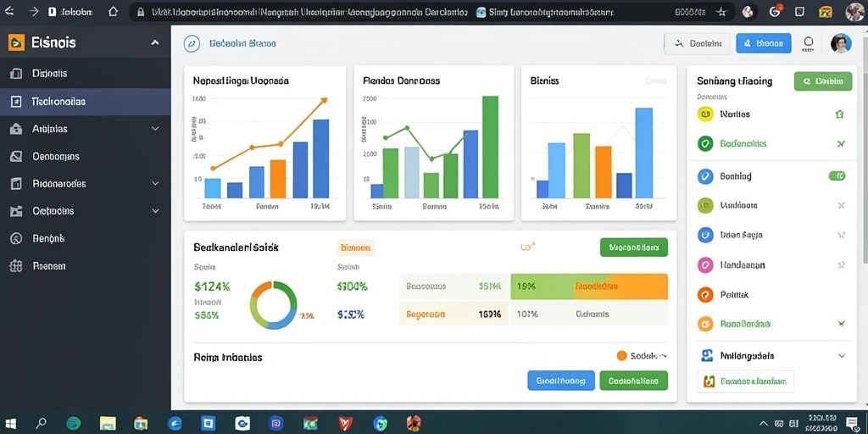Screen dimensions: 868x434
Task: Toggle the star beside Urian Sayjs
Action: [842, 235]
